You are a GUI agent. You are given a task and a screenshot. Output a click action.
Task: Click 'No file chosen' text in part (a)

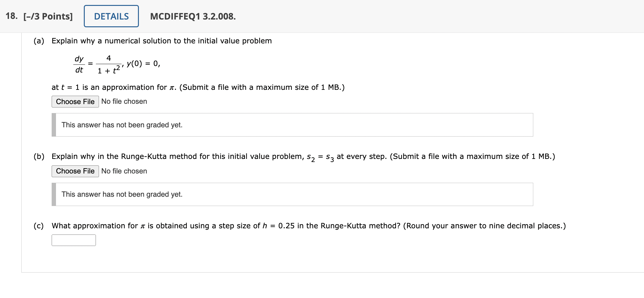point(124,101)
